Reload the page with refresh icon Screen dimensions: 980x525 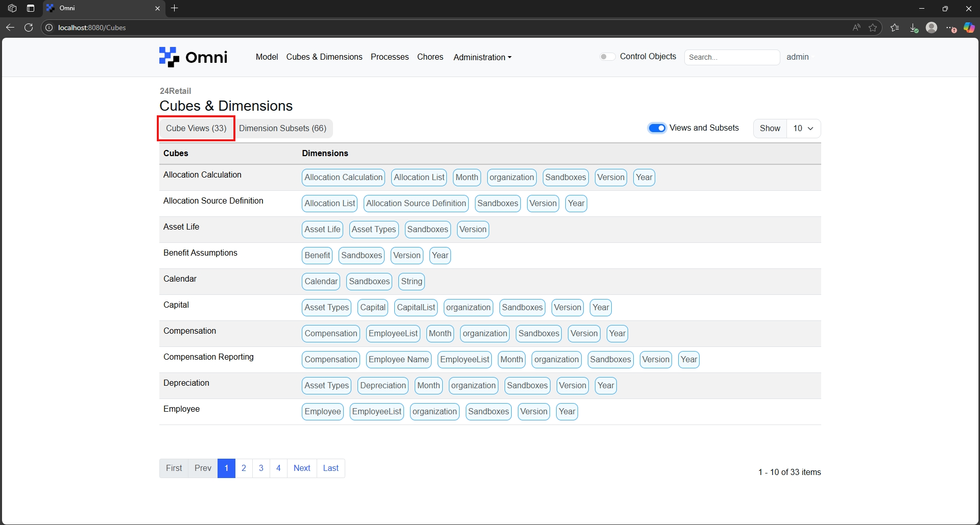pyautogui.click(x=29, y=28)
